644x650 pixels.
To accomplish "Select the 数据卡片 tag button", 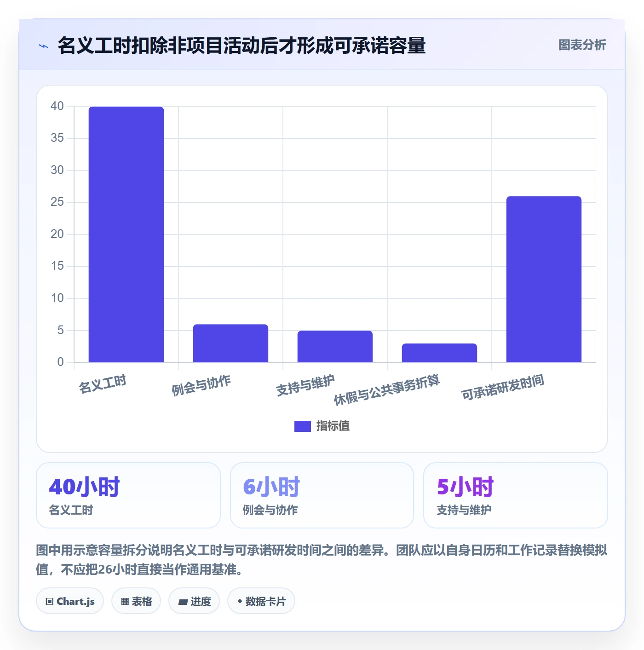I will (261, 601).
